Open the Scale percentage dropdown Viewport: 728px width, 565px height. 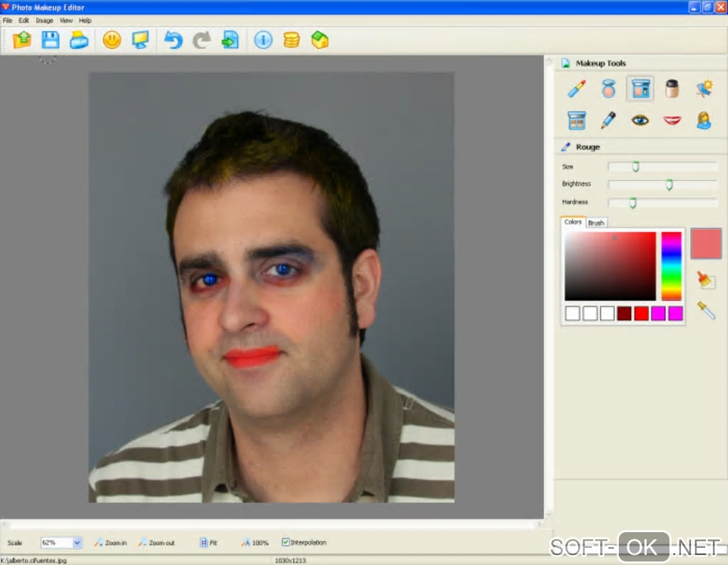pyautogui.click(x=77, y=542)
